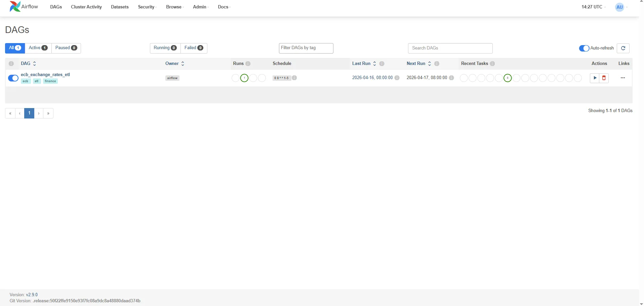Switch to the Paused filter tab
This screenshot has width=644, height=306.
pos(66,48)
